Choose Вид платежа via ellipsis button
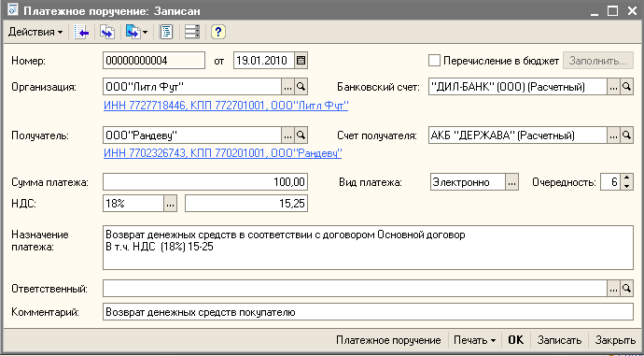The width and height of the screenshot is (644, 356). pos(511,182)
